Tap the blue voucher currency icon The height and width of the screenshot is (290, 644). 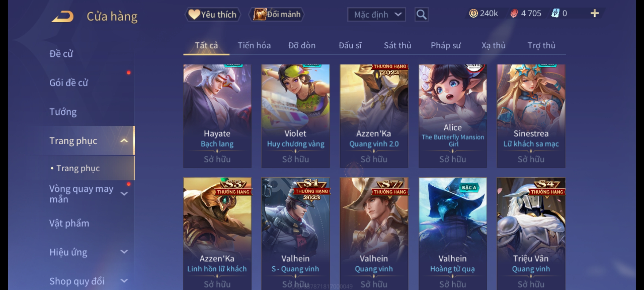(555, 13)
